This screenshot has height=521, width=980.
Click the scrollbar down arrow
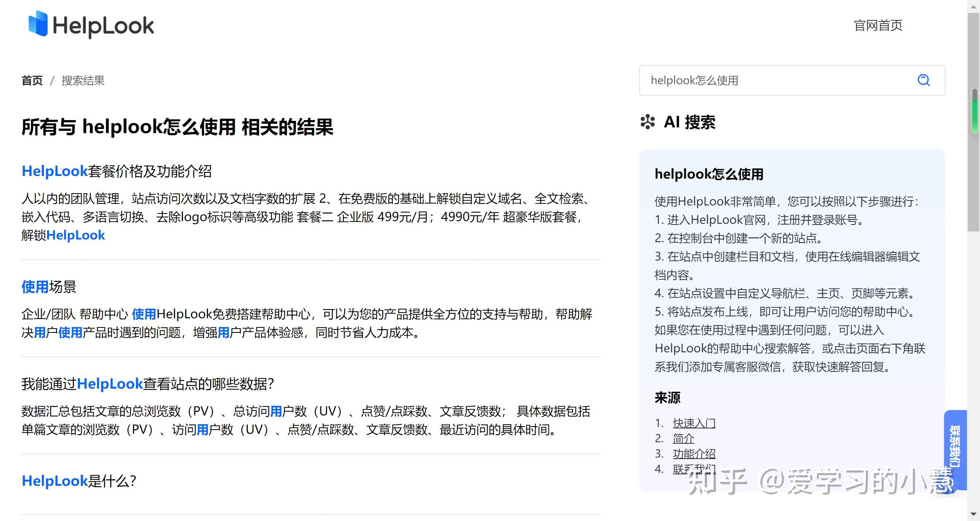tap(973, 514)
